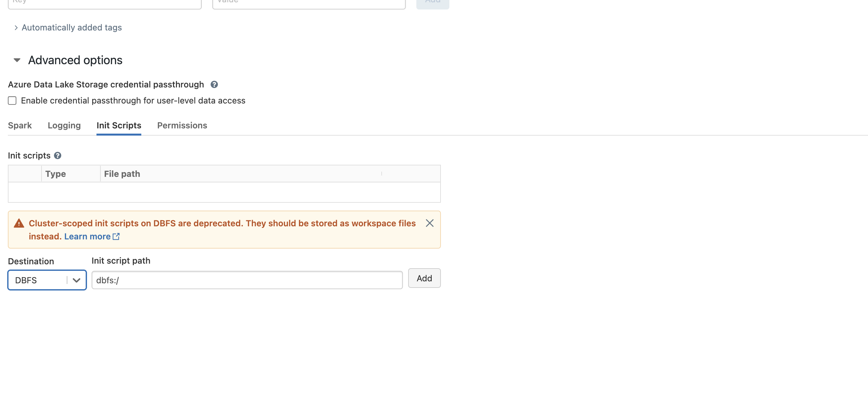Click Add button for init script path

pyautogui.click(x=424, y=278)
